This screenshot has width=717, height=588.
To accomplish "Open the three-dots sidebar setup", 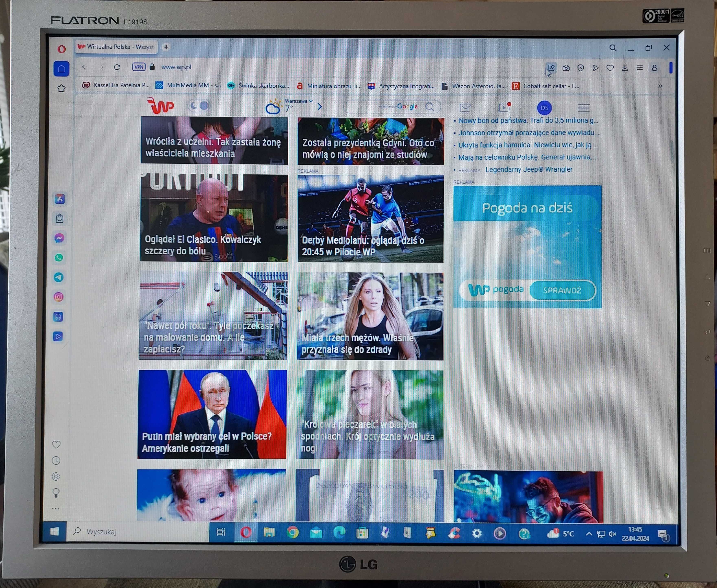I will coord(56,508).
